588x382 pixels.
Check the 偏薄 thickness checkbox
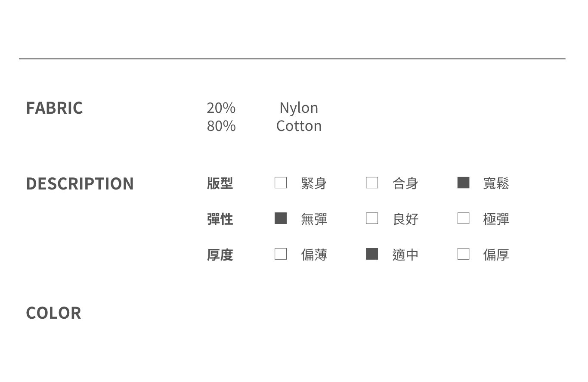281,254
